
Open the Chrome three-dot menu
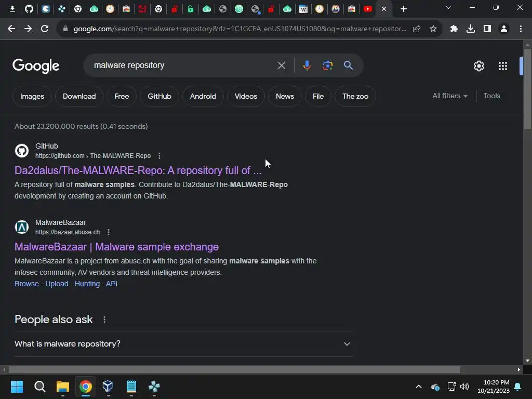521,29
